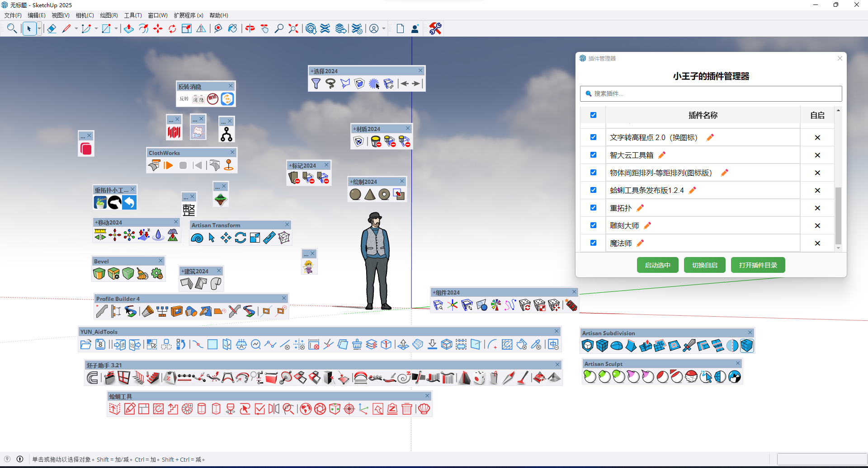Play the ClothWorks simulation
868x468 pixels.
coord(169,166)
